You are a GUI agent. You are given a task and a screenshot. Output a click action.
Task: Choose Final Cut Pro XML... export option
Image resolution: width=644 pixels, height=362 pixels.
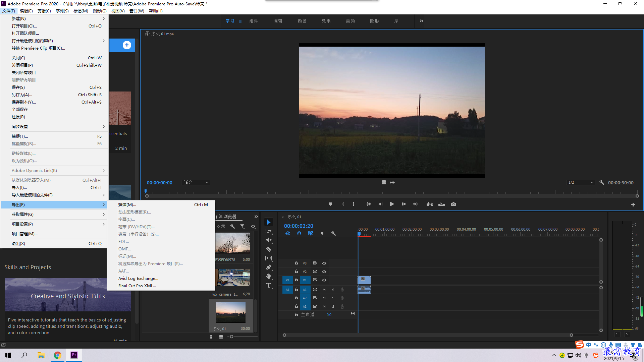(x=161, y=286)
